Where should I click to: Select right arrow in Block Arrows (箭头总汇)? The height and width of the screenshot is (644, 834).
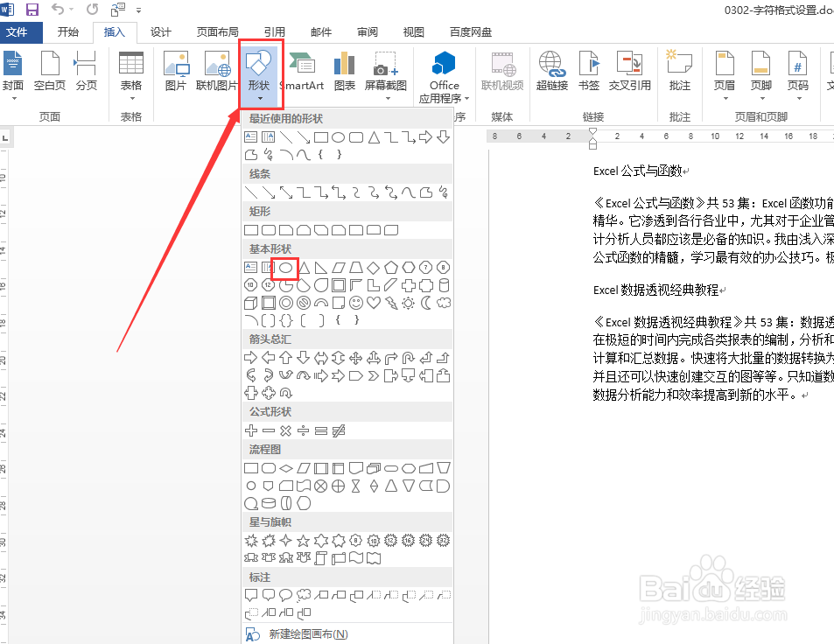tap(250, 358)
